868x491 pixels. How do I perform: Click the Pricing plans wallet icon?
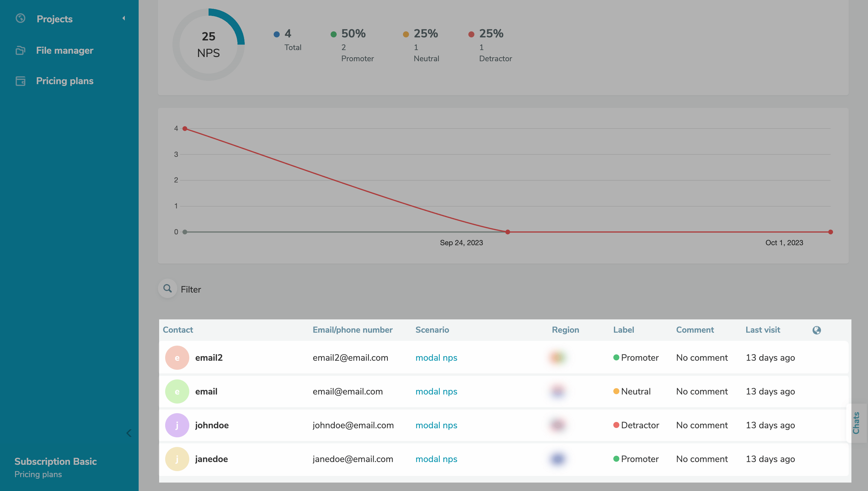point(20,81)
